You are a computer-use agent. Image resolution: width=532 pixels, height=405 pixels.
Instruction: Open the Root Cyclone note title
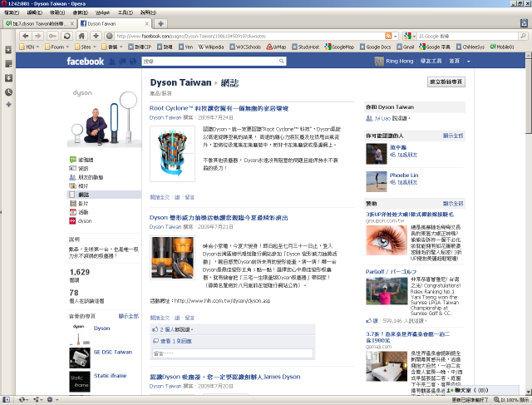click(x=219, y=108)
